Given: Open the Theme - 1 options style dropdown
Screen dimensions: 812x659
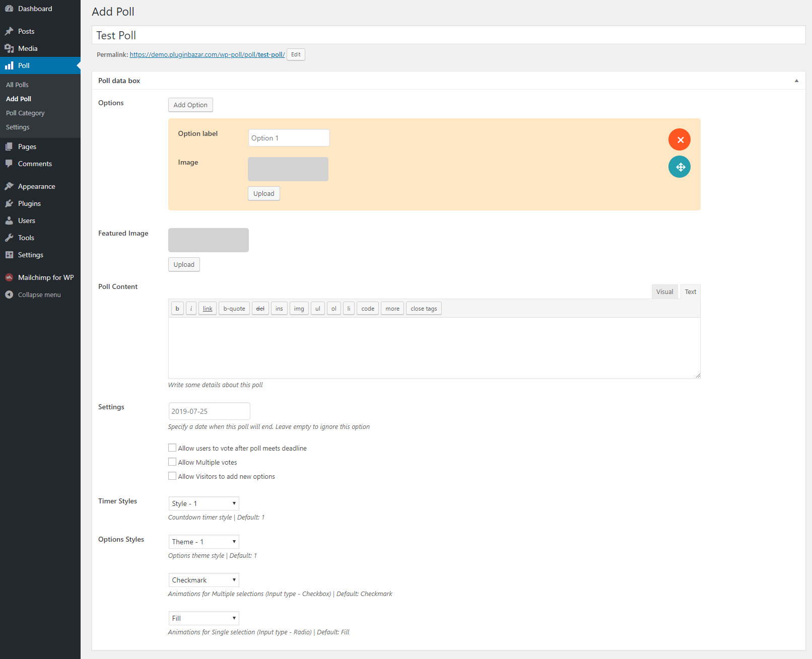Looking at the screenshot, I should click(x=204, y=542).
